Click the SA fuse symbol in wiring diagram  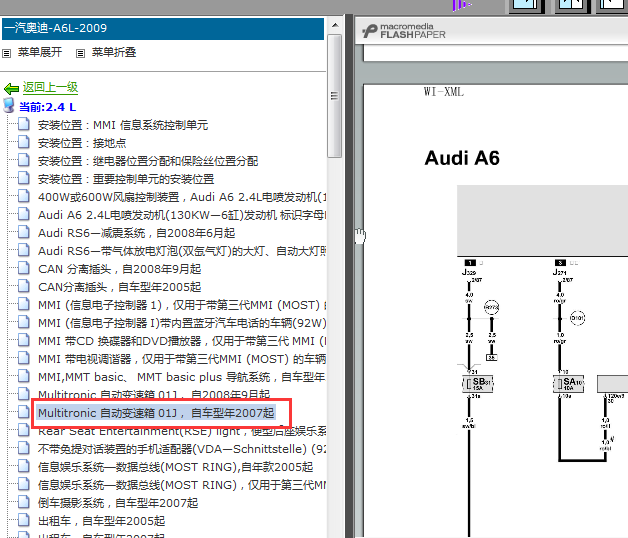(568, 383)
